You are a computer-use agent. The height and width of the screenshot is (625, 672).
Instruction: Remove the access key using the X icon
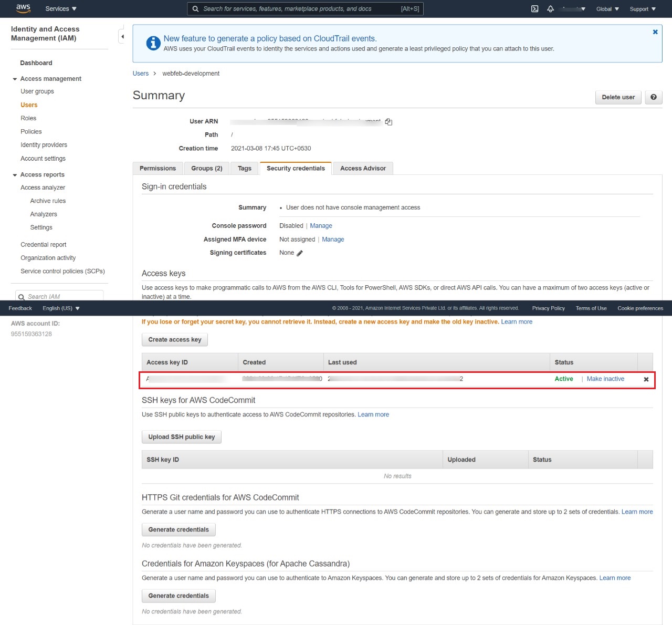(x=645, y=379)
